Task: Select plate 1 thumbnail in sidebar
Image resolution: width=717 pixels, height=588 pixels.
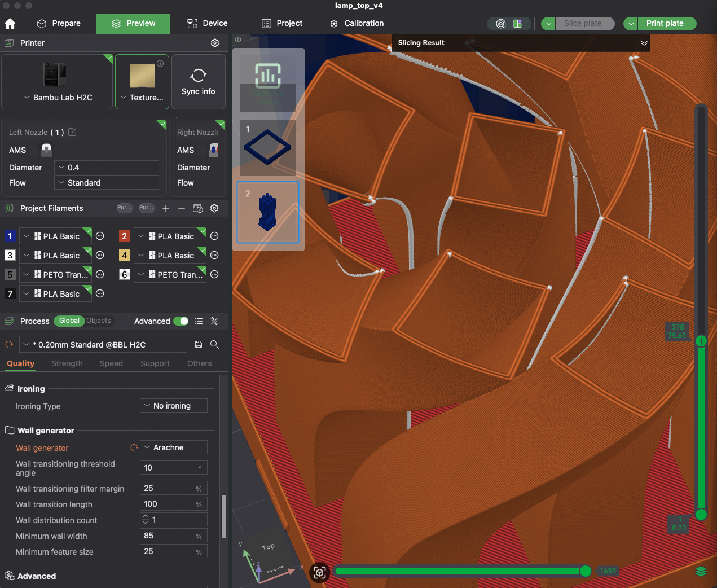Action: tap(267, 147)
